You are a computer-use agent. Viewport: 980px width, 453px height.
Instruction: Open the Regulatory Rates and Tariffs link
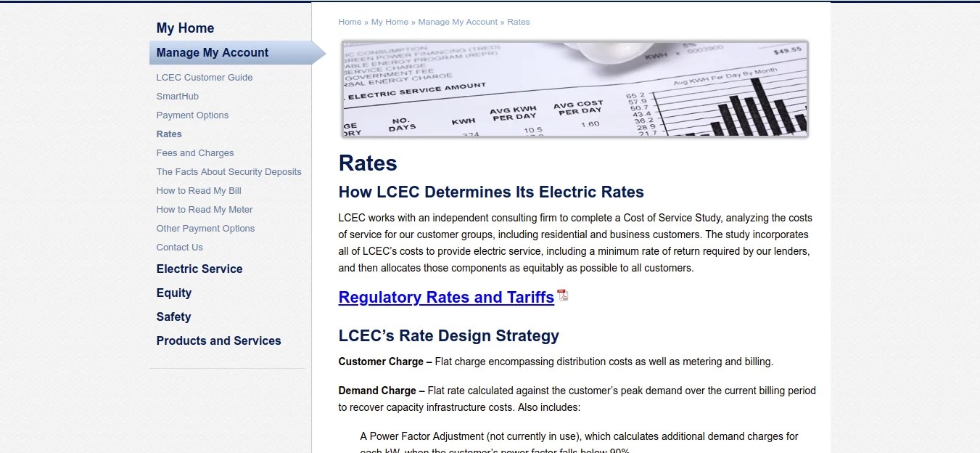(x=445, y=297)
